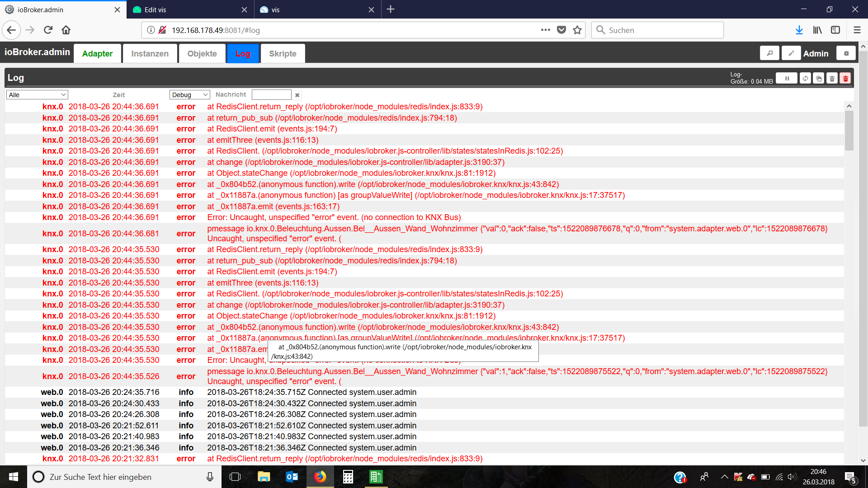Switch to the Instanzen tab
Image resolution: width=868 pixels, height=488 pixels.
point(150,53)
